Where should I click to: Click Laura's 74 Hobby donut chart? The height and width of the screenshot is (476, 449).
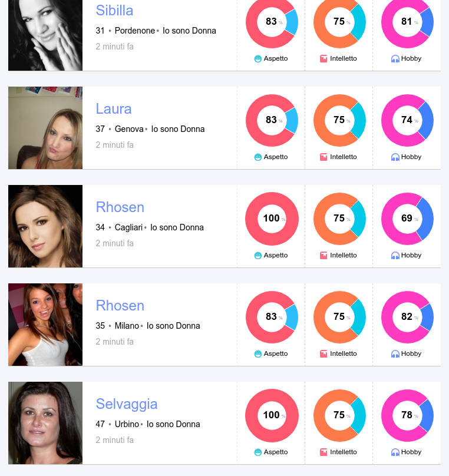point(407,120)
